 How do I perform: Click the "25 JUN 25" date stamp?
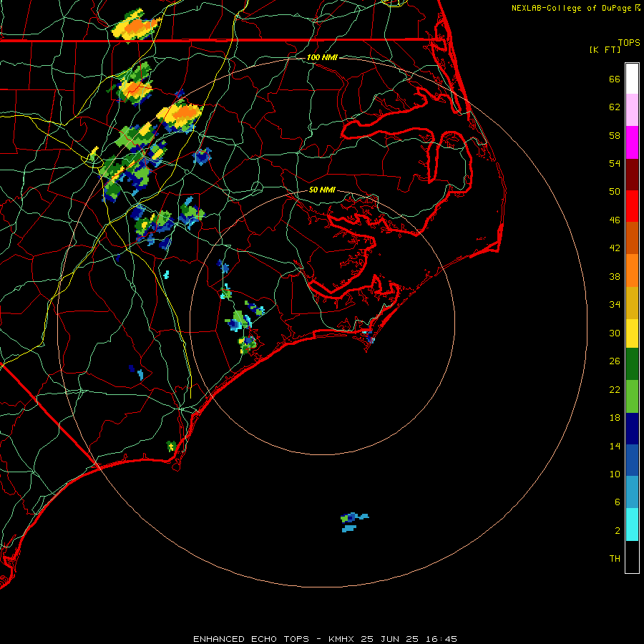click(390, 639)
